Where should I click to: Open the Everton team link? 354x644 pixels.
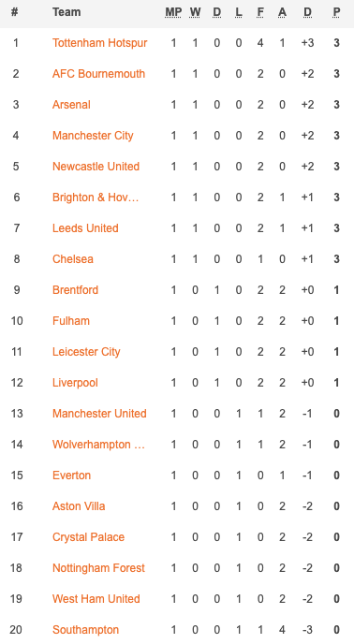[71, 476]
